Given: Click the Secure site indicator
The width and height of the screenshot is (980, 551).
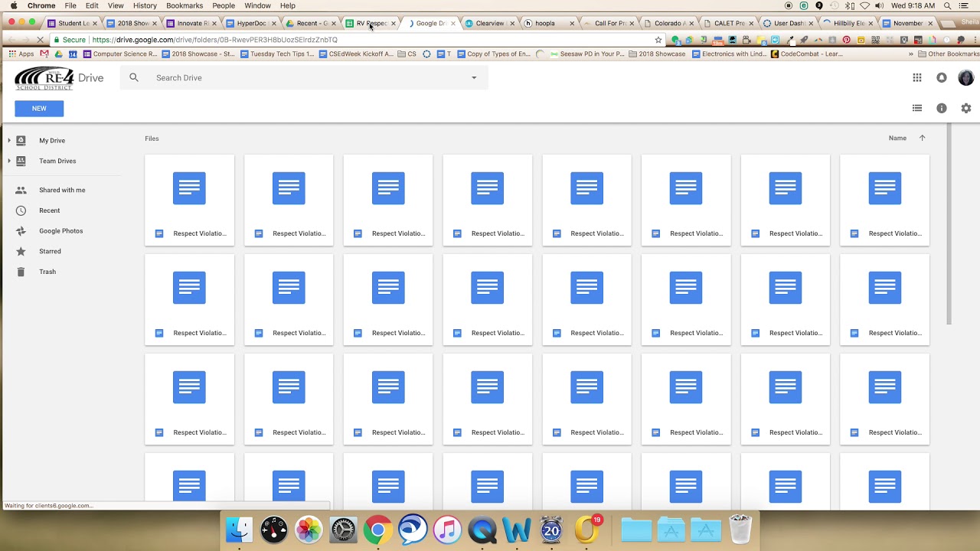Looking at the screenshot, I should (70, 40).
